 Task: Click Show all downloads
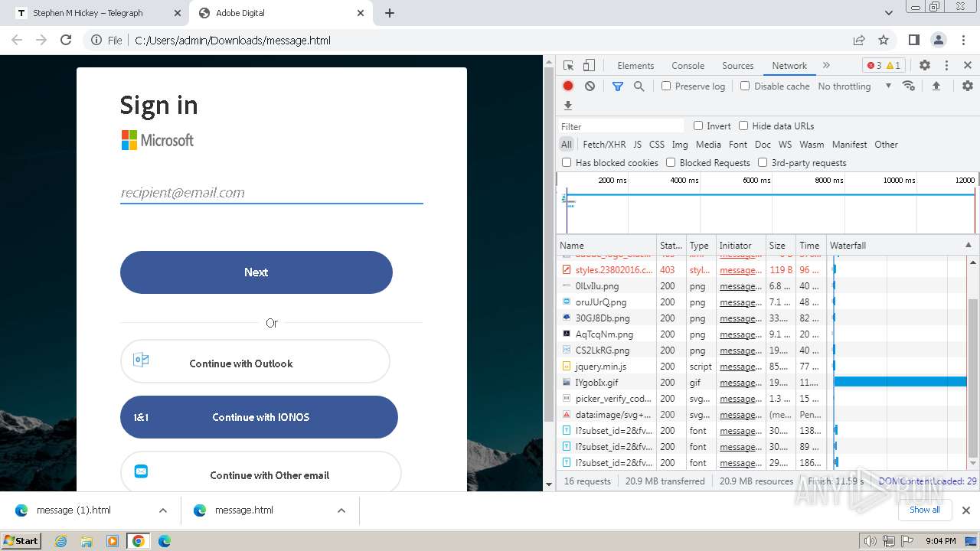pos(924,510)
